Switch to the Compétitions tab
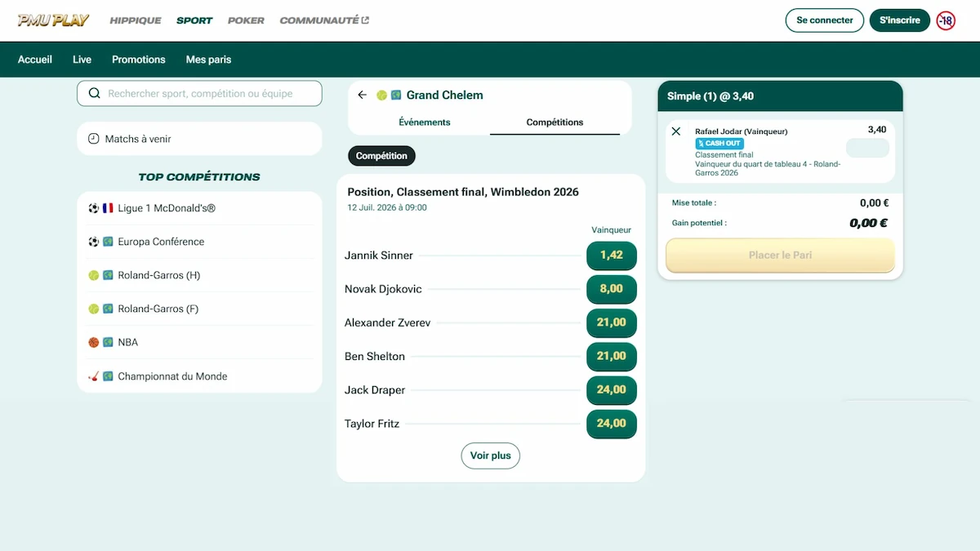Image resolution: width=980 pixels, height=551 pixels. [555, 122]
